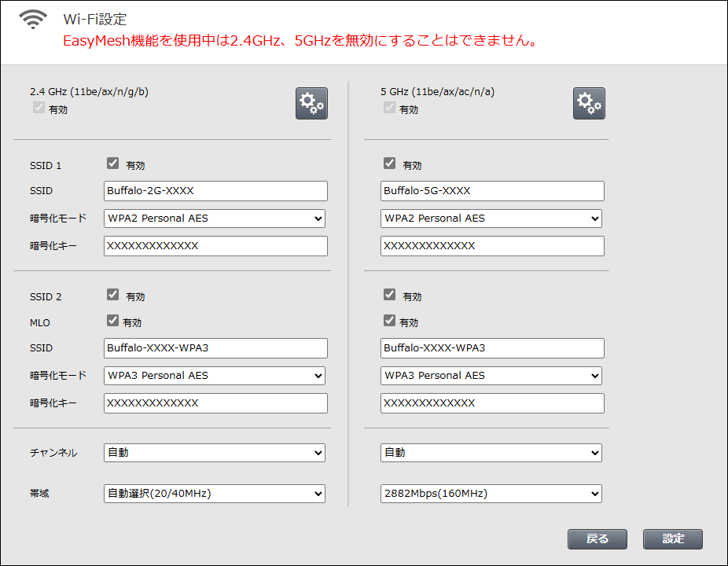Click the Buffalo-2G-XXXX SSID field
This screenshot has width=728, height=566.
pos(215,191)
